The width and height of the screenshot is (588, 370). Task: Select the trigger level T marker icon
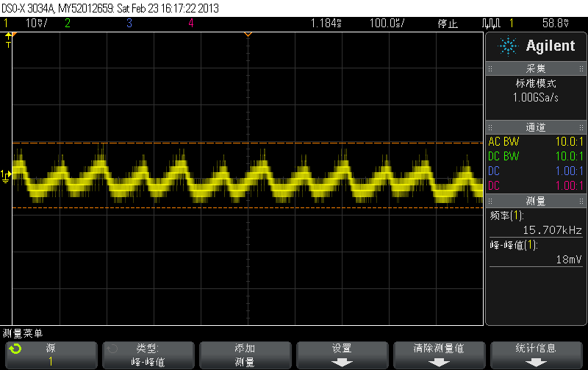(8, 40)
